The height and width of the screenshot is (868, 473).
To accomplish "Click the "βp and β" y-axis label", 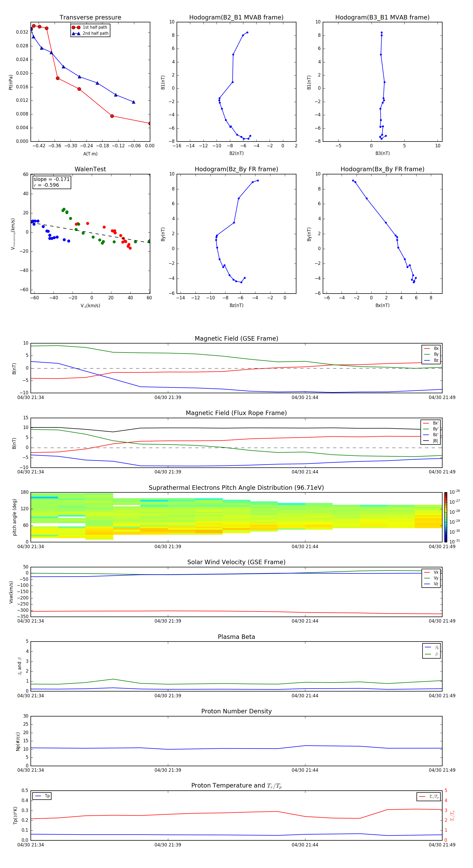I will 19,667.
